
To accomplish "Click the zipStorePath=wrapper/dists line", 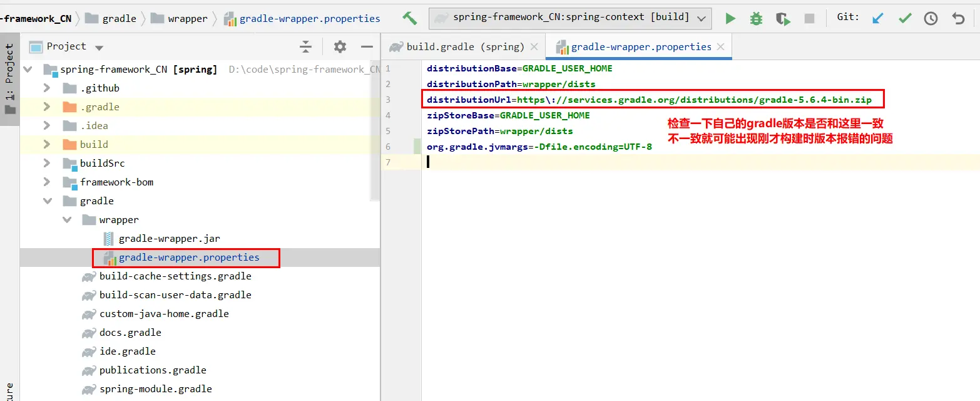I will pyautogui.click(x=500, y=131).
